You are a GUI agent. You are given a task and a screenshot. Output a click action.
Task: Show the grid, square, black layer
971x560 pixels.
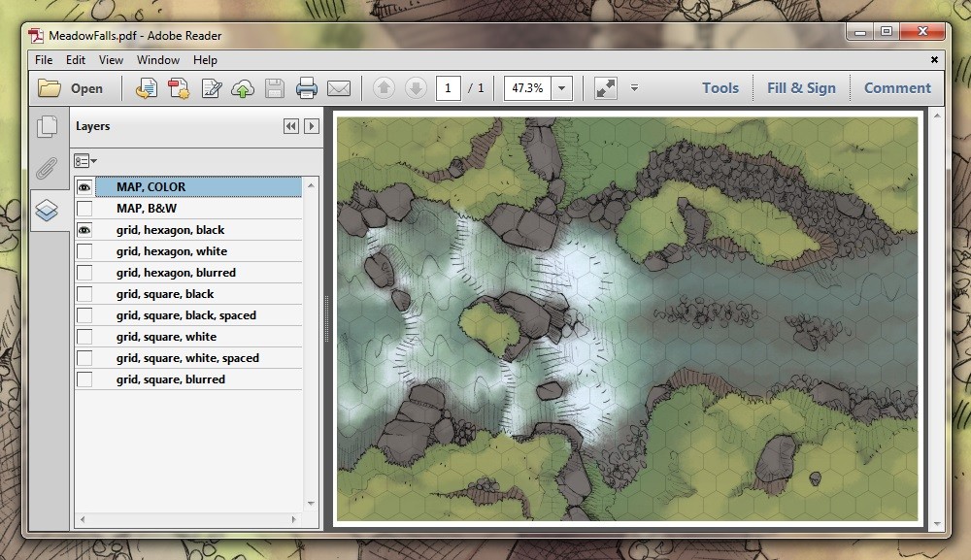coord(84,294)
